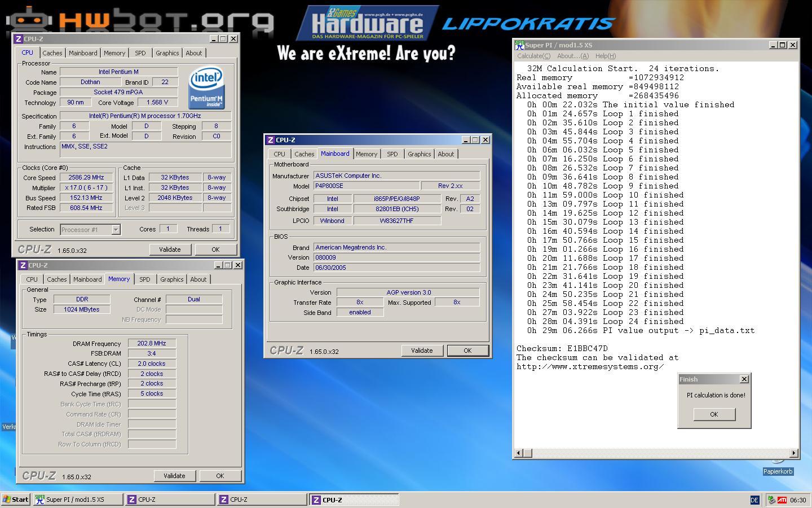
Task: Click the AGP version 3.0 field
Action: pyautogui.click(x=408, y=292)
